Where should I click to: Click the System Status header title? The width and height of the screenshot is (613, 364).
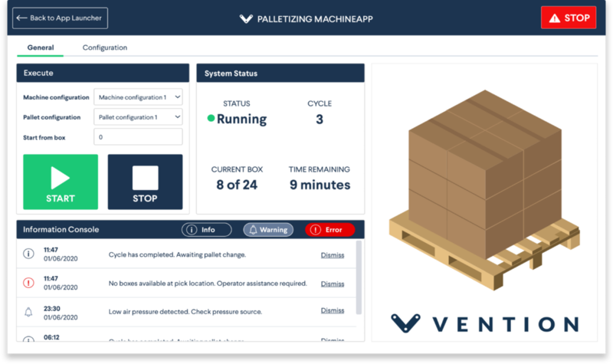[x=231, y=74]
